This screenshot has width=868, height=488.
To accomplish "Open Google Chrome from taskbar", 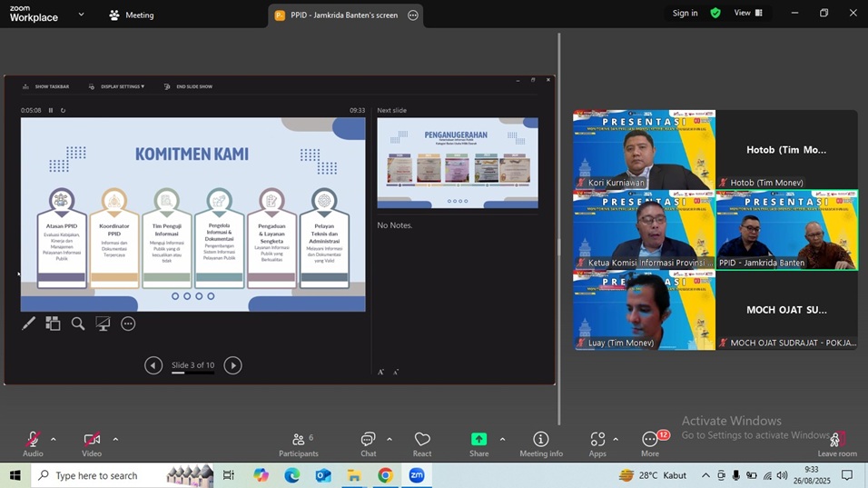I will pyautogui.click(x=385, y=475).
